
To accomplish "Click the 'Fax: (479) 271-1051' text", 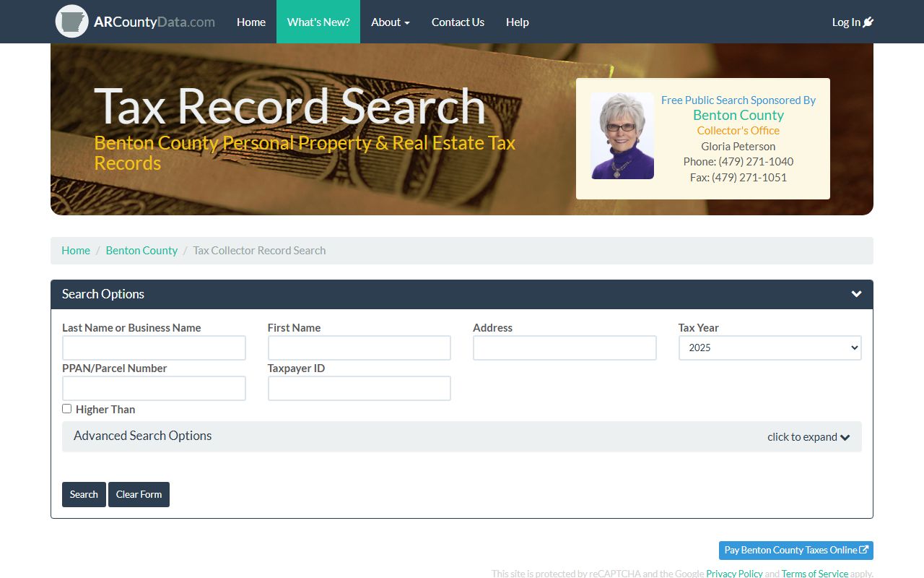I will [x=738, y=177].
